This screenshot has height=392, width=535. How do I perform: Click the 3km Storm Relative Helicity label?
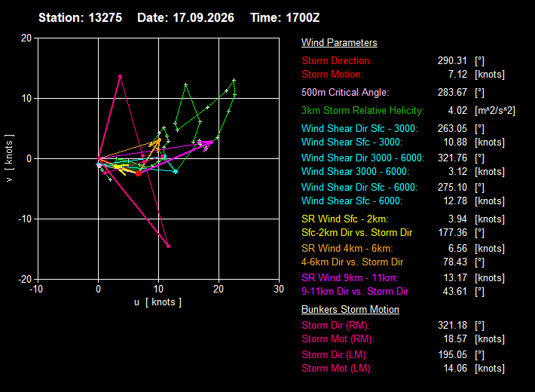point(362,111)
